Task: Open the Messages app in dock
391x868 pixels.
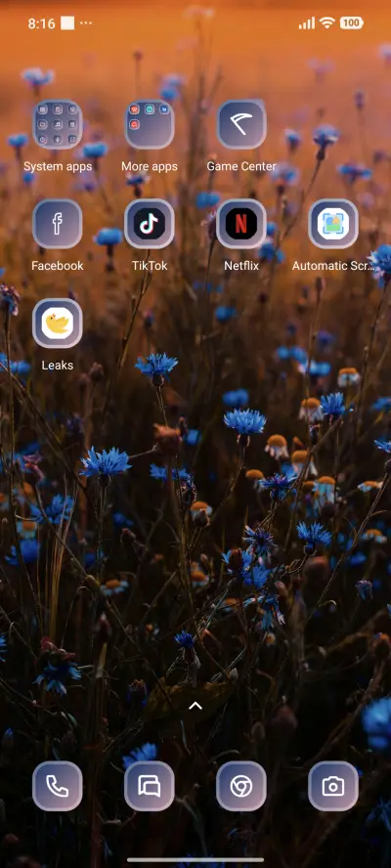Action: click(149, 786)
